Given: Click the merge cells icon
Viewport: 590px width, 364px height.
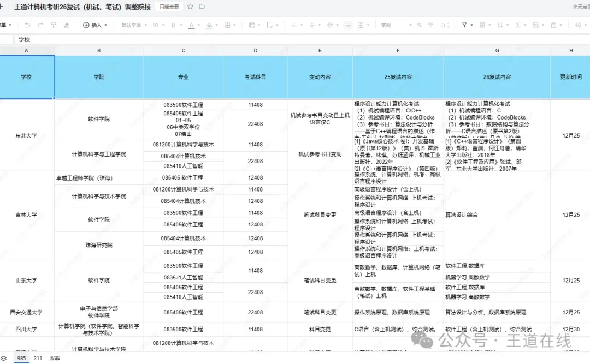Looking at the screenshot, I should click(x=361, y=25).
